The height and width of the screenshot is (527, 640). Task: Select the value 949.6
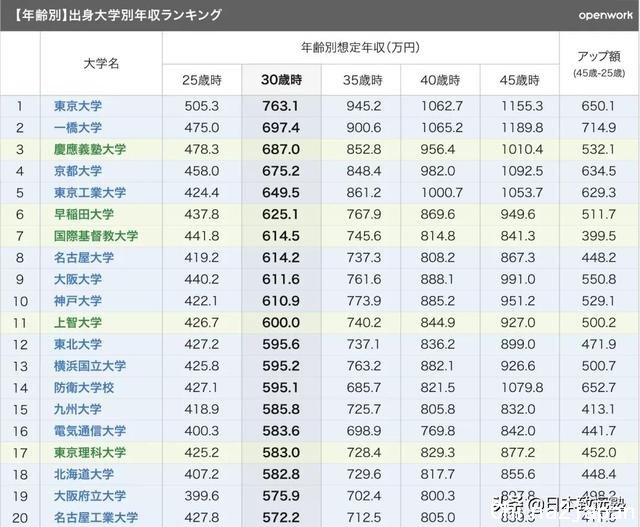518,214
